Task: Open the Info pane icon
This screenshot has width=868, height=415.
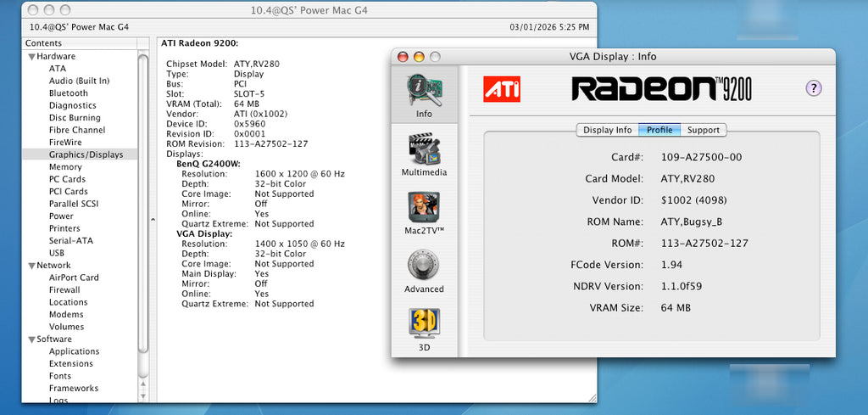Action: pyautogui.click(x=424, y=90)
